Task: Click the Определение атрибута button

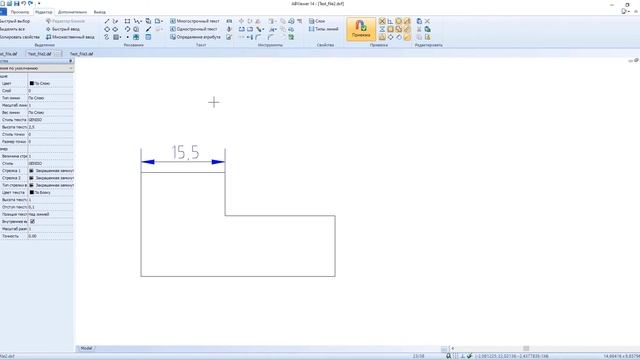Action: pos(195,37)
